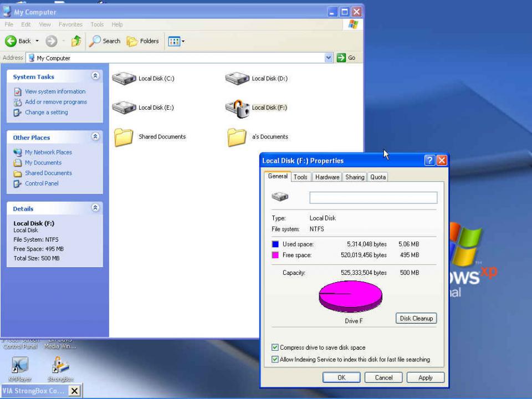Select the locked Local Disk (F:) icon

coord(237,107)
